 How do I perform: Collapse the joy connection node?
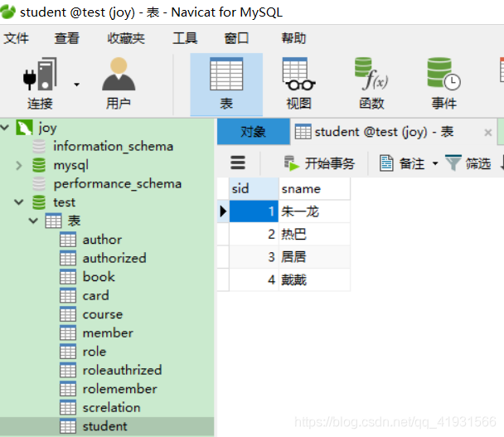pyautogui.click(x=4, y=128)
